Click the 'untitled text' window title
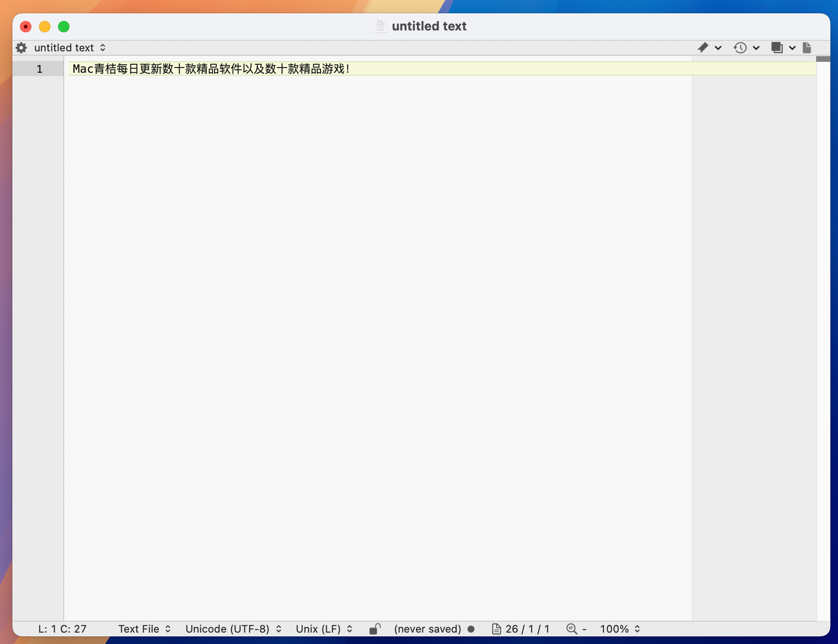Viewport: 838px width, 644px height. (429, 26)
